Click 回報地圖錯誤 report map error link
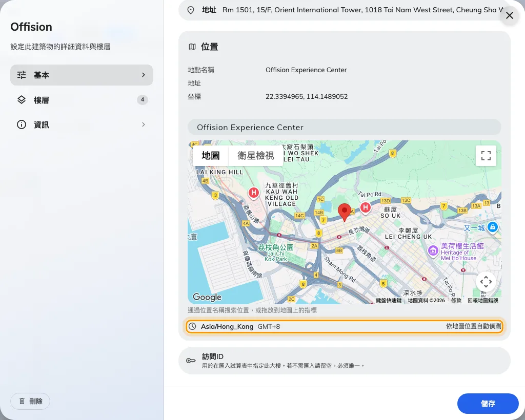525x420 pixels. pos(483,300)
